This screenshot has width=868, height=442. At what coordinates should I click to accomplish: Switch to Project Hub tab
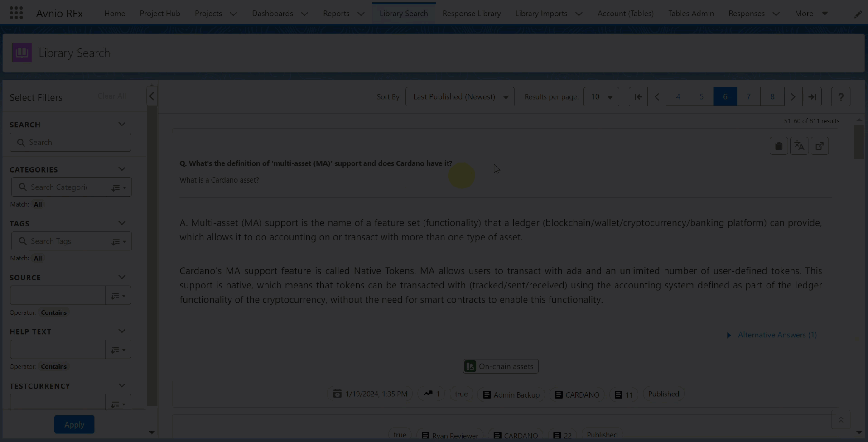point(160,14)
